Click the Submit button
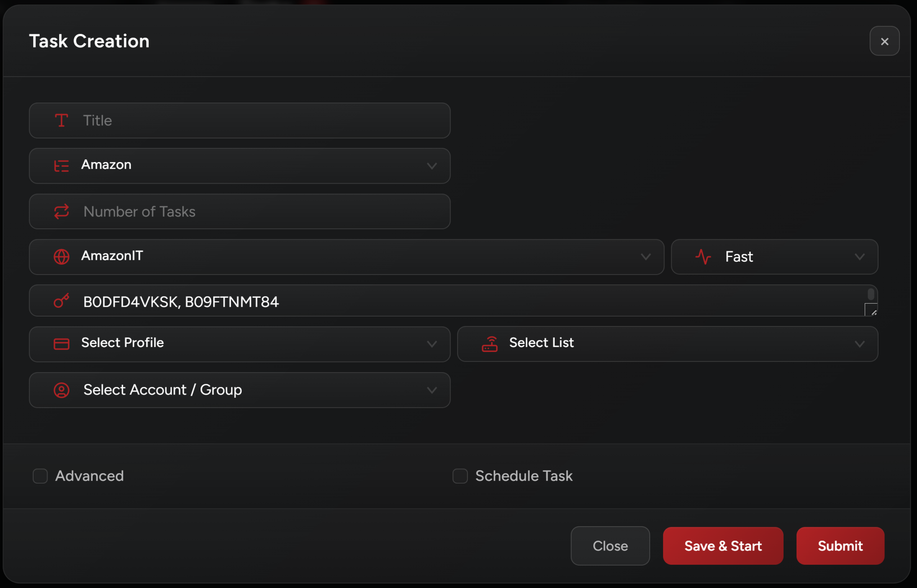The width and height of the screenshot is (917, 588). 840,546
